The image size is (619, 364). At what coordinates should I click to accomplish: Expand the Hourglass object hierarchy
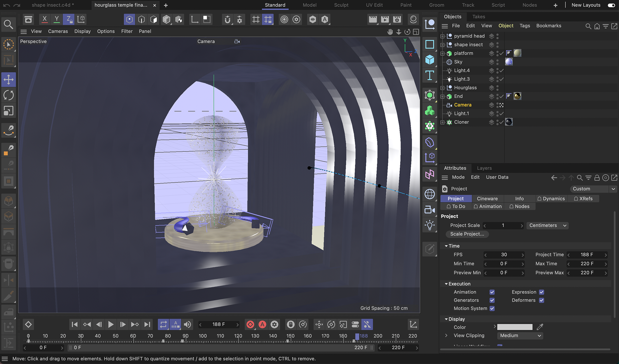click(443, 88)
